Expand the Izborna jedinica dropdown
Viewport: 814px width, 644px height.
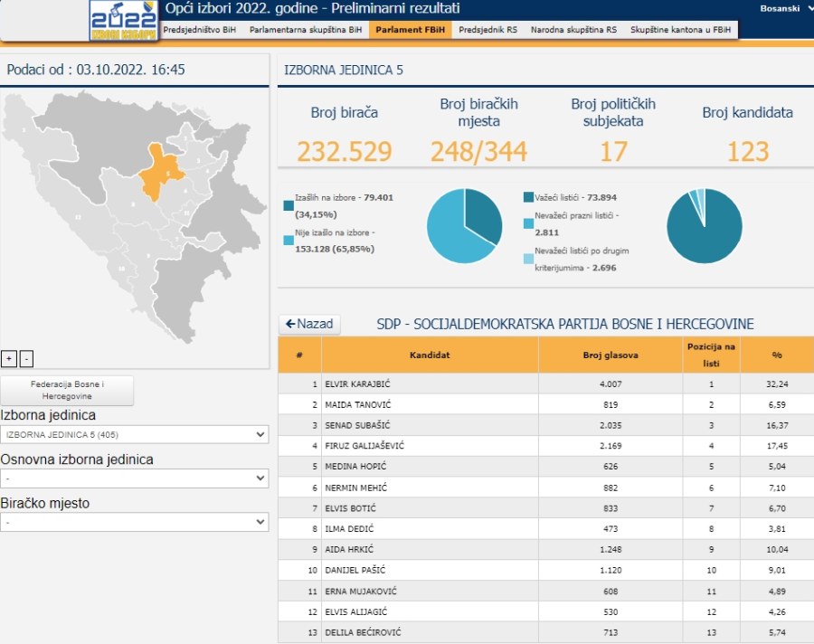click(x=134, y=434)
